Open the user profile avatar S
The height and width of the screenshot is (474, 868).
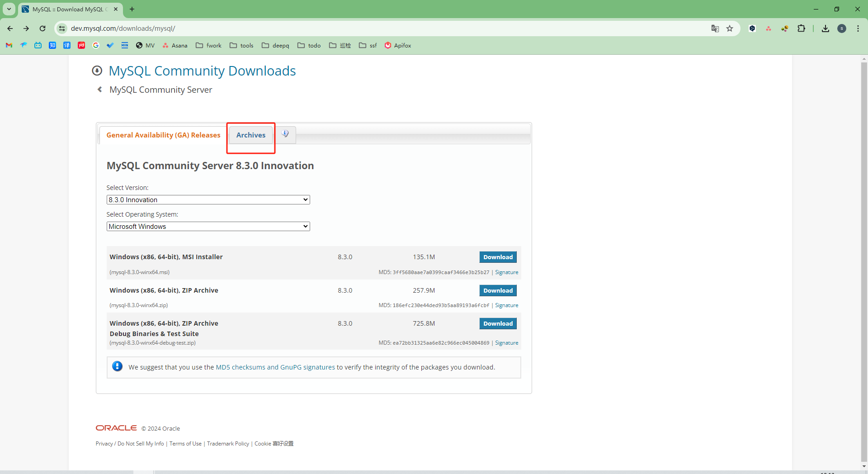point(842,28)
